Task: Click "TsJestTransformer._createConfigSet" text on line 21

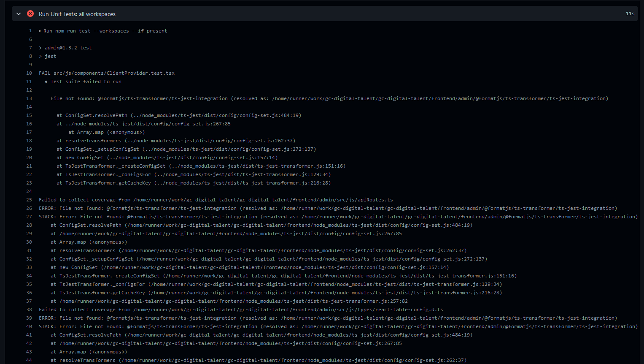Action: (116, 166)
